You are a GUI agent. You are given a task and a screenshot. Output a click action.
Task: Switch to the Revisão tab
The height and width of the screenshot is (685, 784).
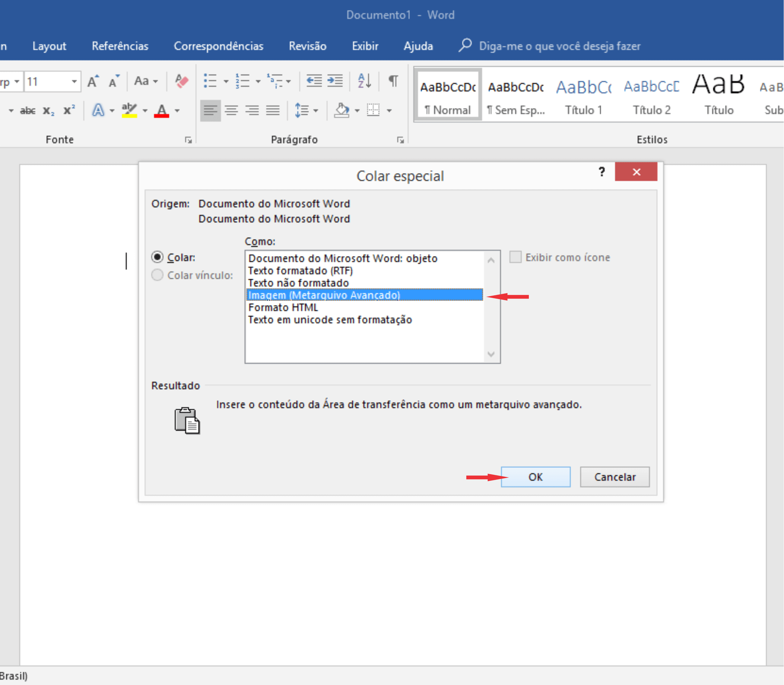(x=307, y=46)
